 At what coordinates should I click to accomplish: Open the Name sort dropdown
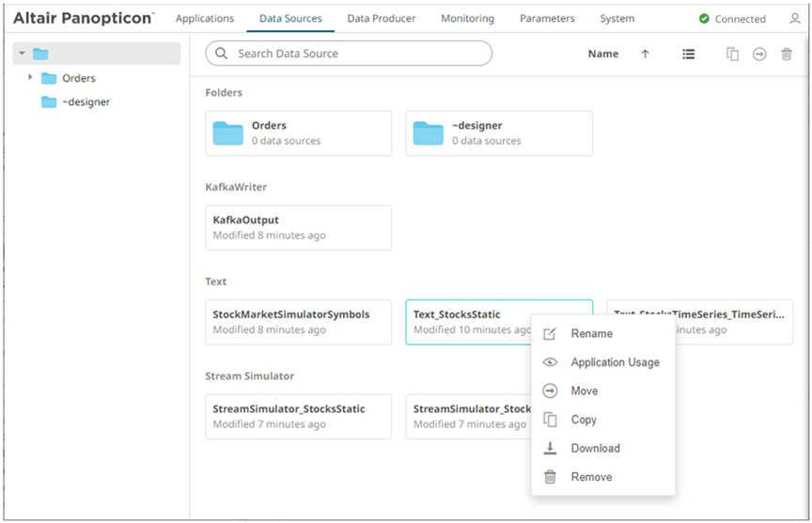(602, 54)
